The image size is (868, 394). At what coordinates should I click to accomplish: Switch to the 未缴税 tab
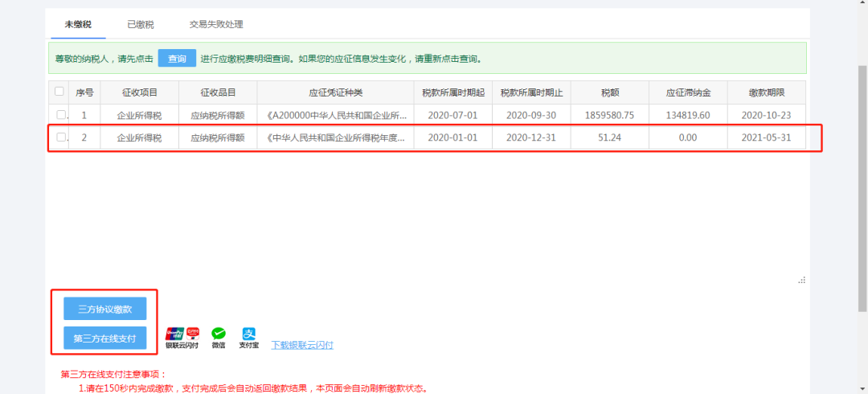point(78,24)
